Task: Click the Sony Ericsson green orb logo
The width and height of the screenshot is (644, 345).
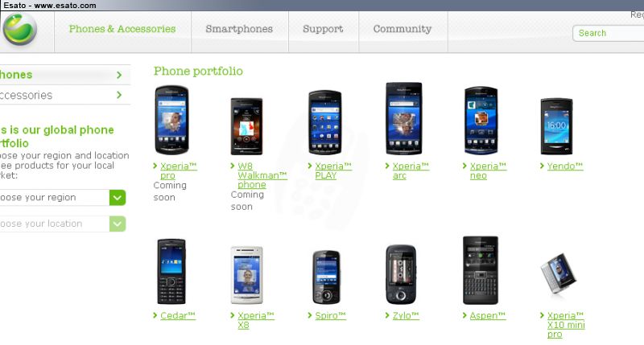Action: pyautogui.click(x=19, y=29)
